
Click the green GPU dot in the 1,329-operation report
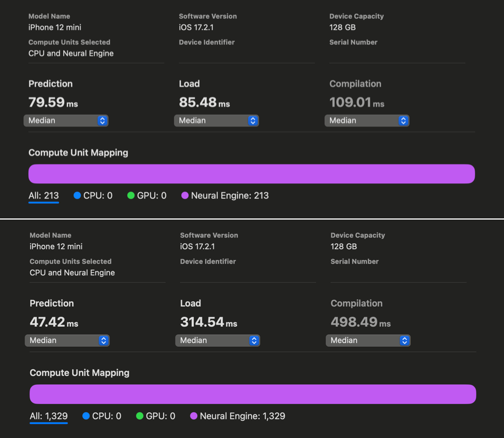pyautogui.click(x=140, y=416)
